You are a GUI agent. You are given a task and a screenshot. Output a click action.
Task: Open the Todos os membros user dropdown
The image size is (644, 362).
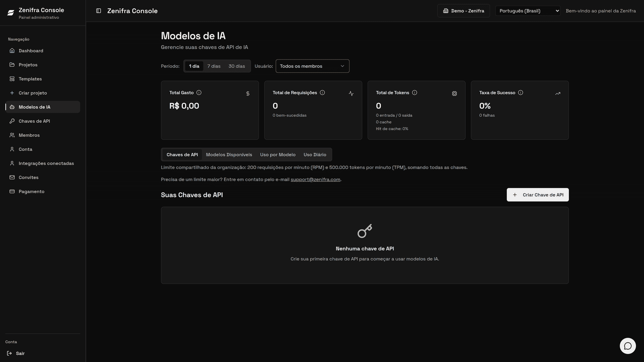[x=312, y=66]
